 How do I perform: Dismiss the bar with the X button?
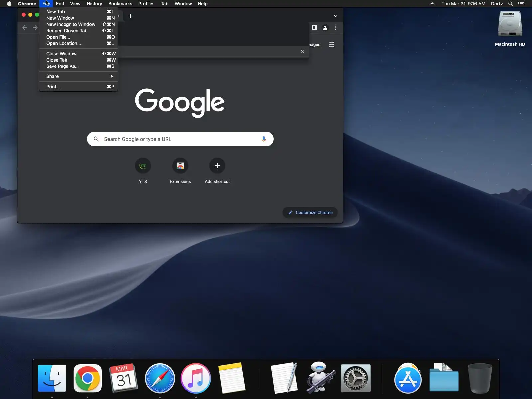303,52
